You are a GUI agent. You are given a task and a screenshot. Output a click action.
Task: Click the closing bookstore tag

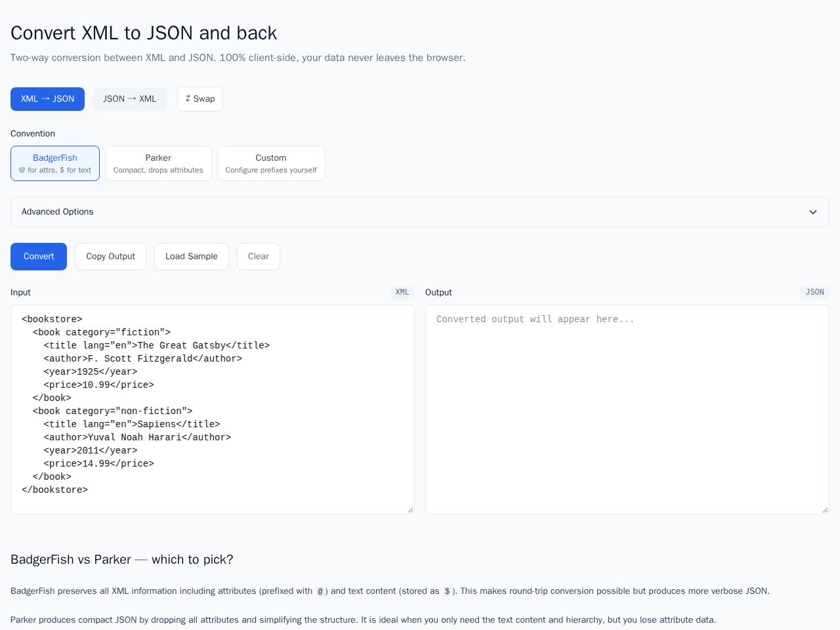point(54,490)
